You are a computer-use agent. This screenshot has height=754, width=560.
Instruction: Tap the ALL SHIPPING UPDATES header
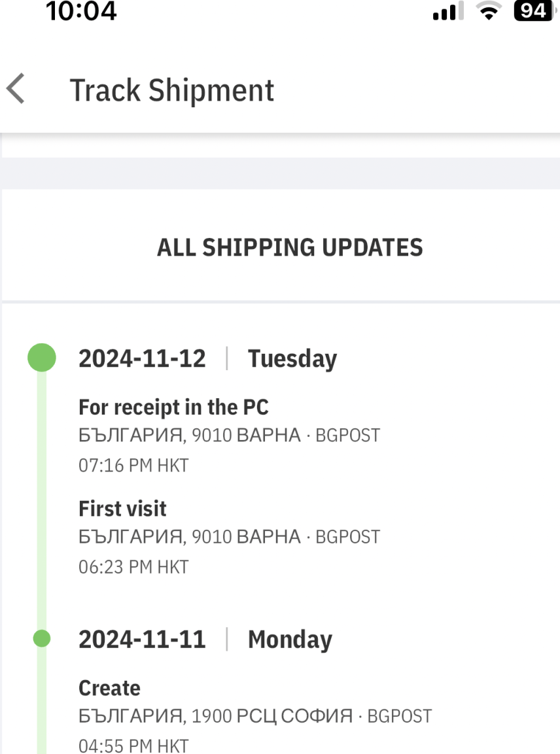[x=290, y=248]
